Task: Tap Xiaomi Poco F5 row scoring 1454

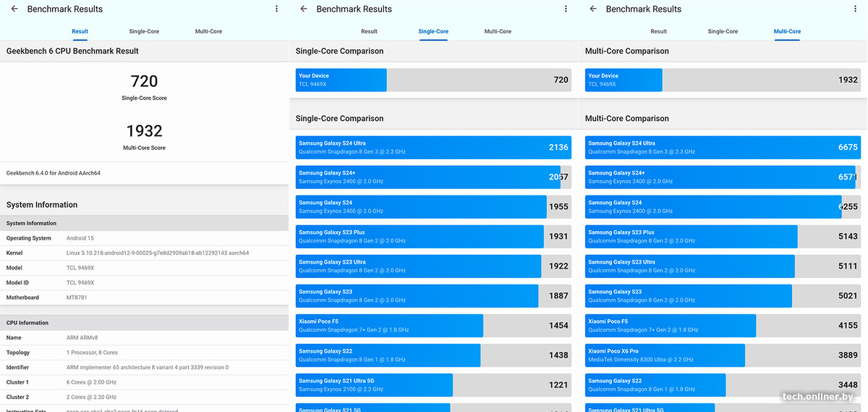Action: pyautogui.click(x=433, y=325)
